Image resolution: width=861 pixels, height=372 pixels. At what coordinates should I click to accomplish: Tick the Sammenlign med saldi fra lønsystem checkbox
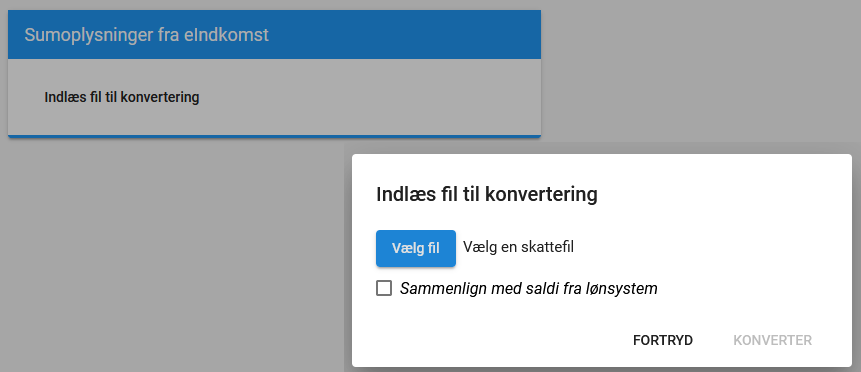pyautogui.click(x=384, y=288)
